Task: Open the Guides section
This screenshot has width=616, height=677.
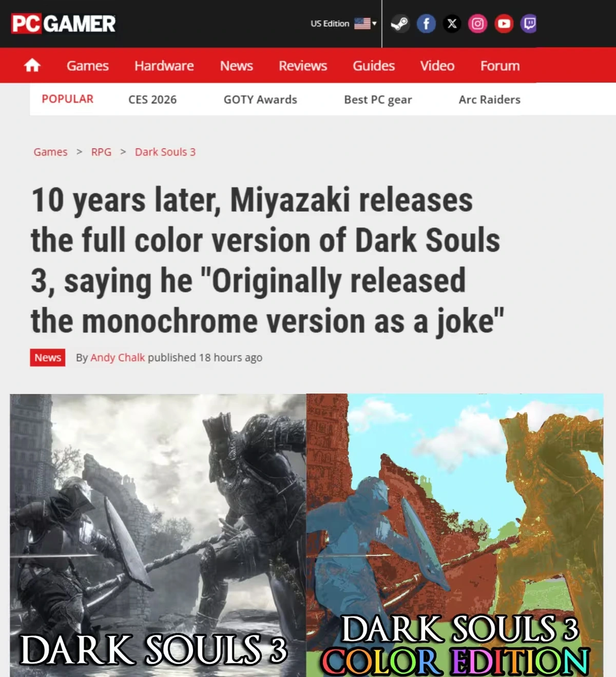Action: [374, 66]
